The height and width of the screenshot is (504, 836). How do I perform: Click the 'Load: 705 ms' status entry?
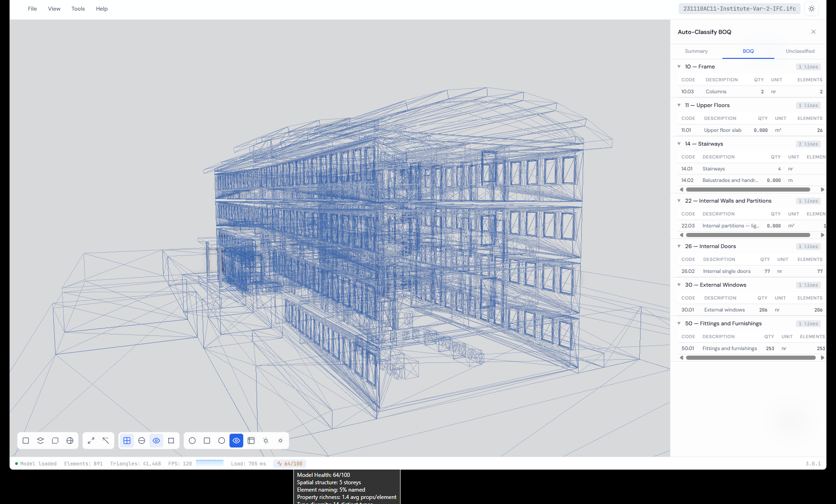pyautogui.click(x=248, y=464)
